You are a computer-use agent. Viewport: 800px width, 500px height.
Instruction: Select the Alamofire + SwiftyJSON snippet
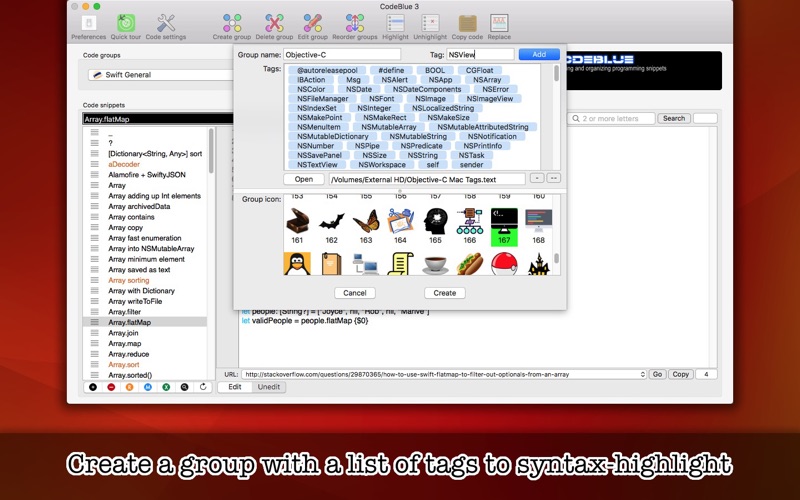tap(145, 174)
